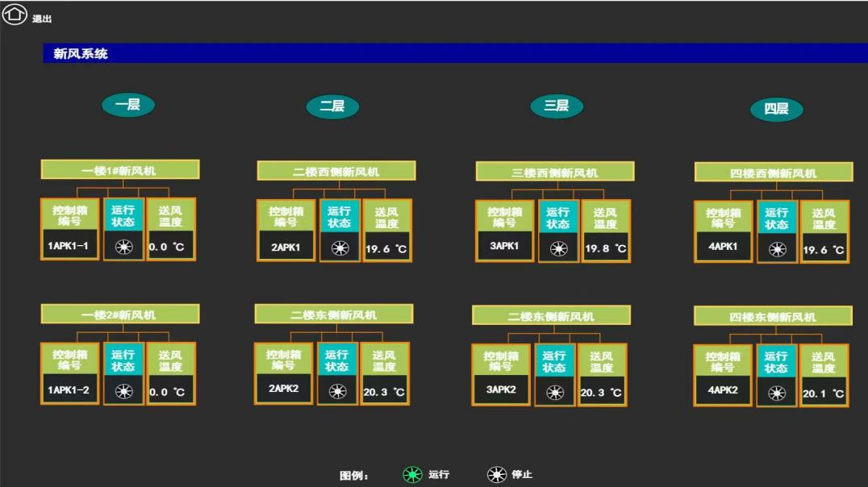This screenshot has height=487, width=868.
Task: Go to the 四层 floor view
Action: (x=776, y=109)
